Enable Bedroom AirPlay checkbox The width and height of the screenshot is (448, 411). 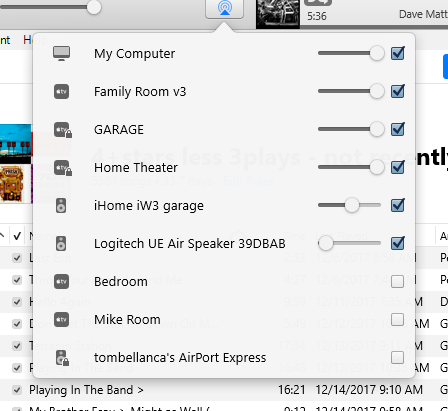(x=398, y=281)
